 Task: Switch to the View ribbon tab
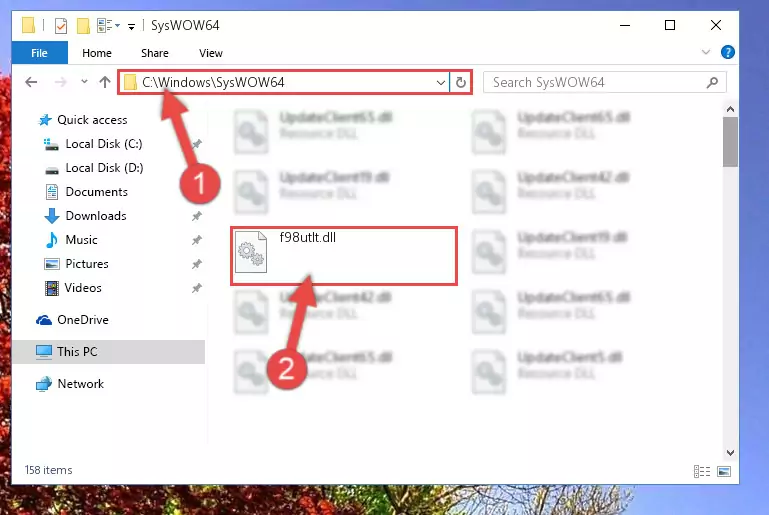(x=210, y=53)
